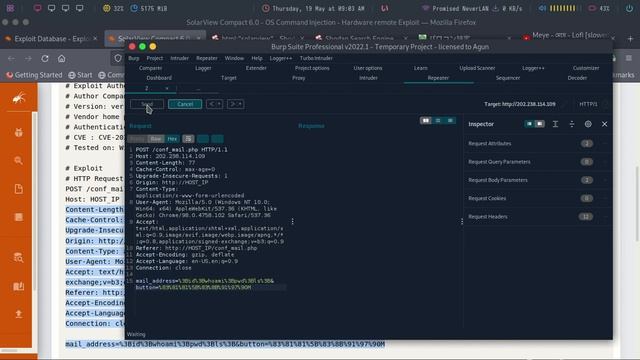The image size is (640, 360).
Task: Switch to Exploit Database Firefox tab
Action: point(51,38)
